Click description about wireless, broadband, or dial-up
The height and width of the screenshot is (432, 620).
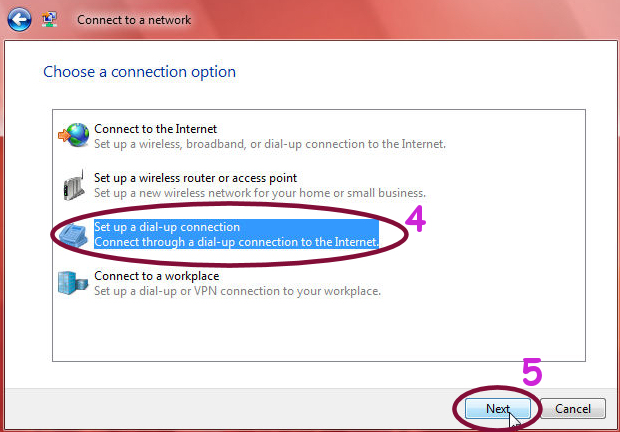[270, 144]
